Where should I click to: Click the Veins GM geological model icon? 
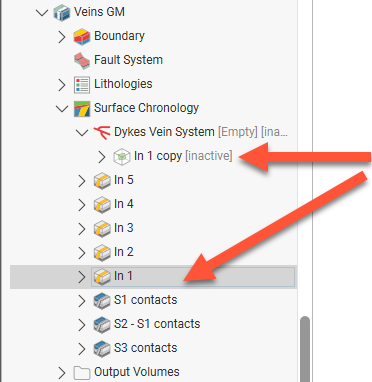(x=62, y=12)
